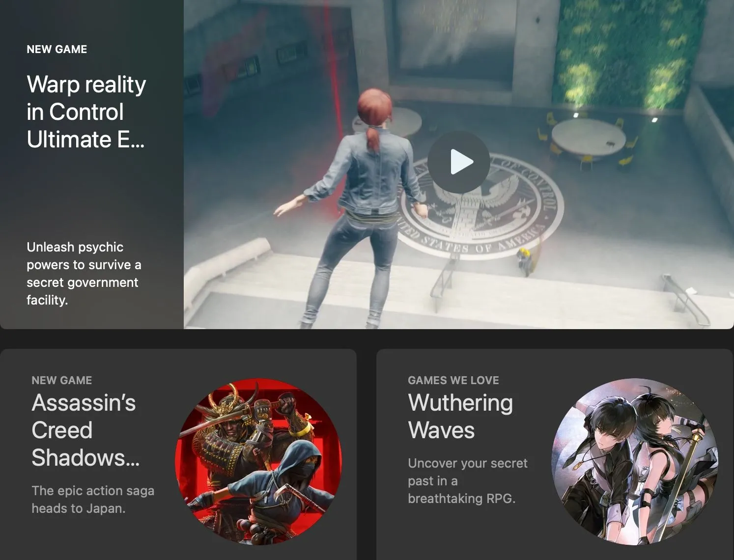Click the Assassin's Creed Shadows circular artwork

(x=258, y=461)
